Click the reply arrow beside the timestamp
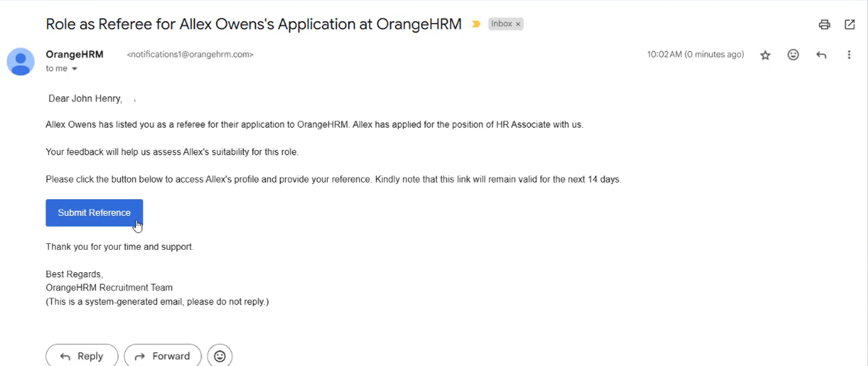868x366 pixels. 821,55
